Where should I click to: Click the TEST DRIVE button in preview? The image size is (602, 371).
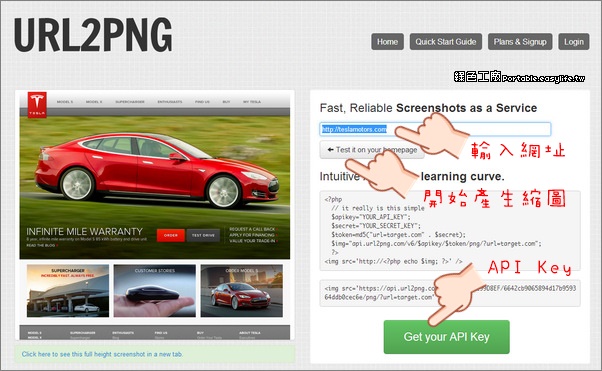coord(203,235)
